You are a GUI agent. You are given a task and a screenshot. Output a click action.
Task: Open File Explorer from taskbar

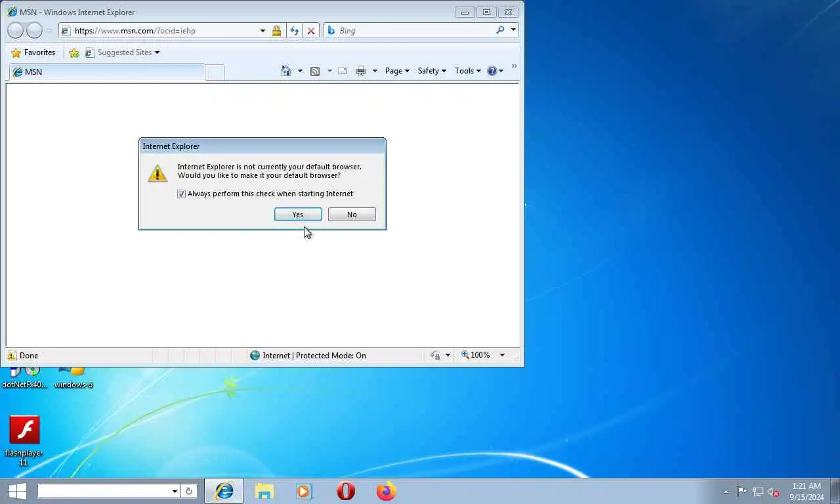pos(264,491)
